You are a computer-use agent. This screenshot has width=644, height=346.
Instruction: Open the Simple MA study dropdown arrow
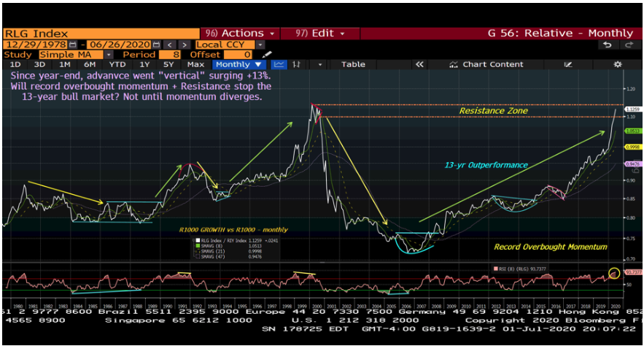pos(109,54)
